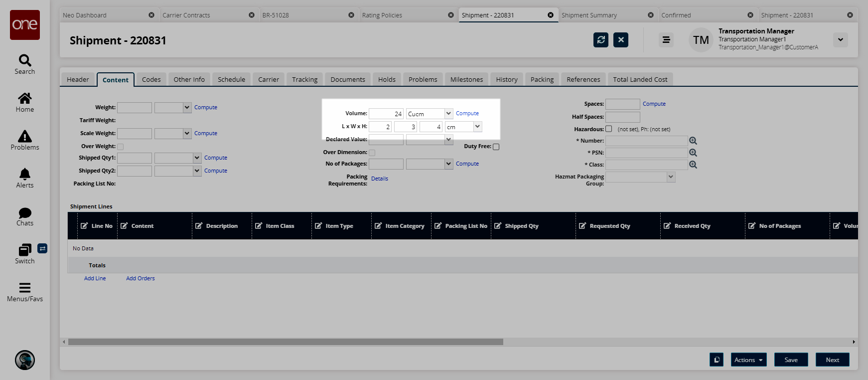
Task: Click the lookup magnifier beside PSN
Action: click(x=693, y=153)
